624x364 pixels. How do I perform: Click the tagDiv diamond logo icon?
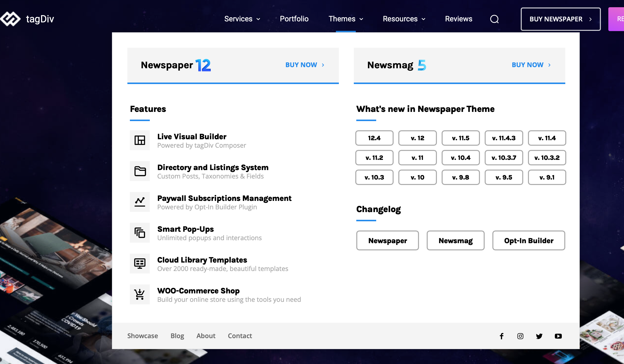point(10,19)
